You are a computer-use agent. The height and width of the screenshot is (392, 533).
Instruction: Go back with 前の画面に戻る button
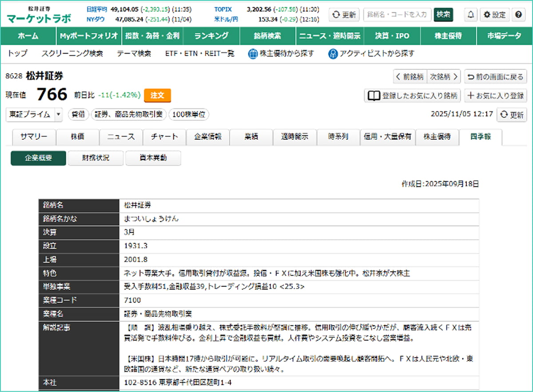496,77
